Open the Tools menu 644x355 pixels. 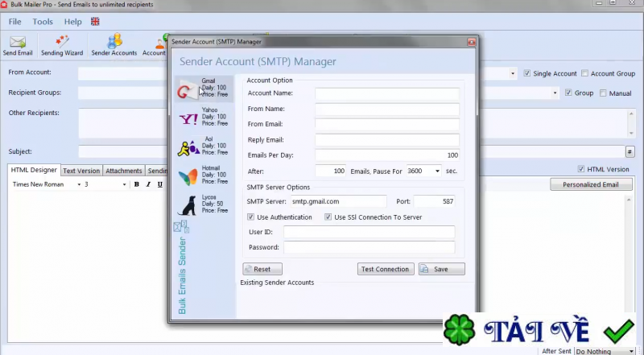[x=43, y=22]
